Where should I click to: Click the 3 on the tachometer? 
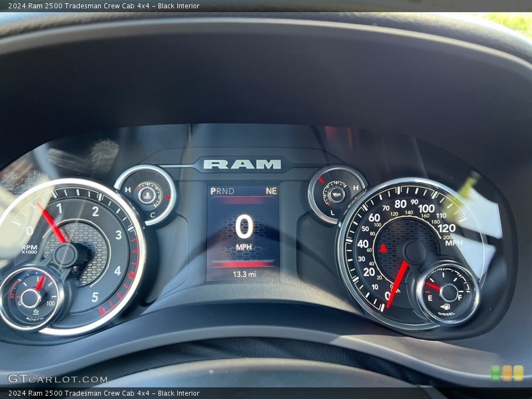pos(119,235)
